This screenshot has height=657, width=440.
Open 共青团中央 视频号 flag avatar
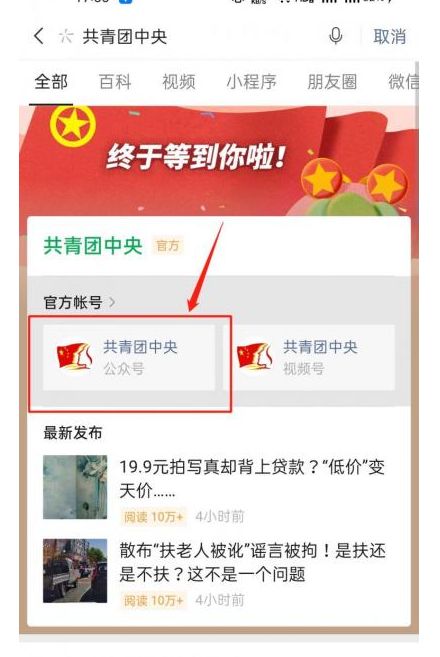[254, 357]
